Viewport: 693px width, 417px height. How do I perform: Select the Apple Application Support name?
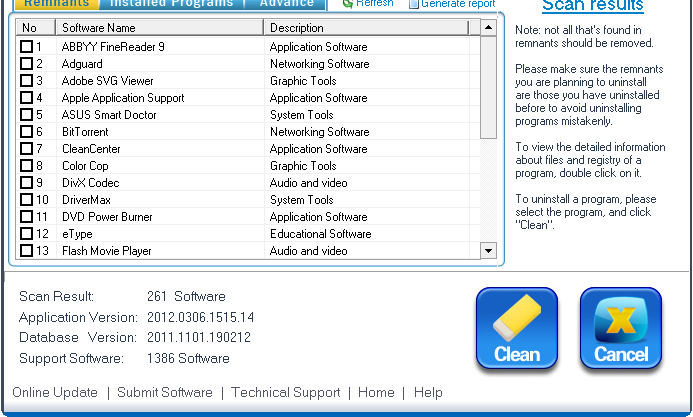pyautogui.click(x=123, y=98)
